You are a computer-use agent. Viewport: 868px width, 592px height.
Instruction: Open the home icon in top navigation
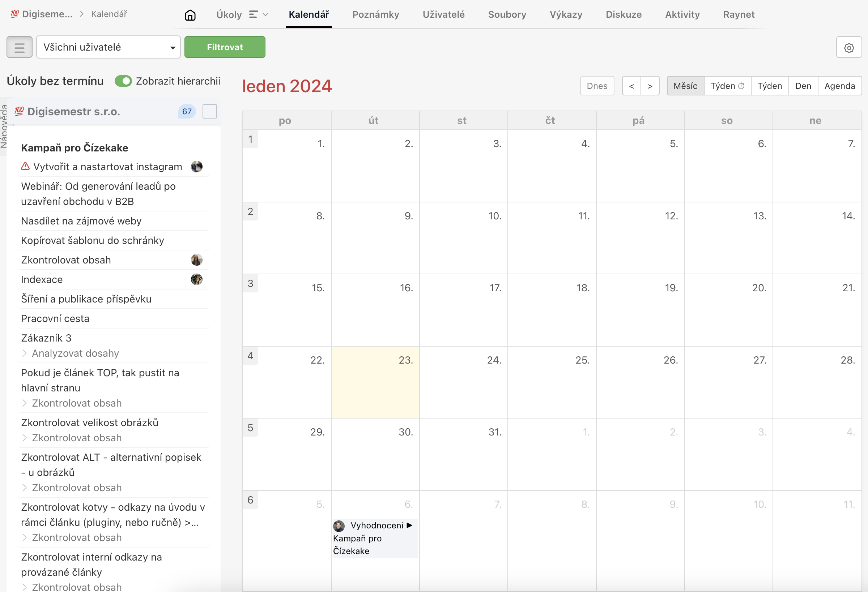click(190, 15)
